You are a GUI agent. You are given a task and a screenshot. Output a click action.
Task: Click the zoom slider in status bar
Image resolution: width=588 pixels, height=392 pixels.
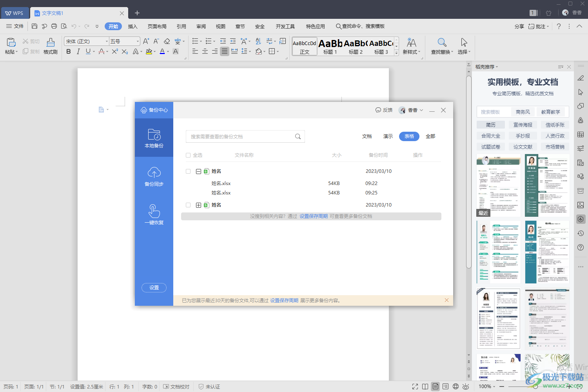pyautogui.click(x=535, y=387)
